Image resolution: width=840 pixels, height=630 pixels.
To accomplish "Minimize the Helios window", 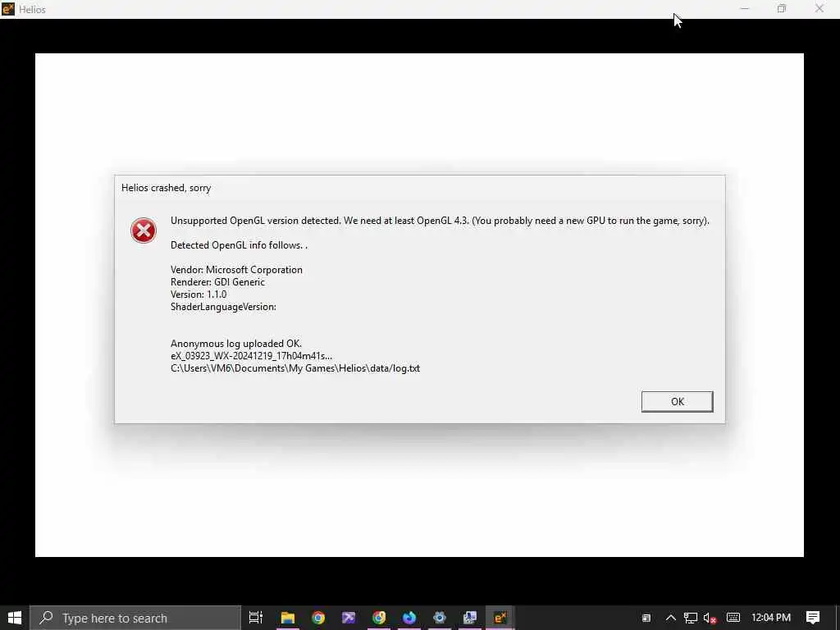I will [x=745, y=8].
